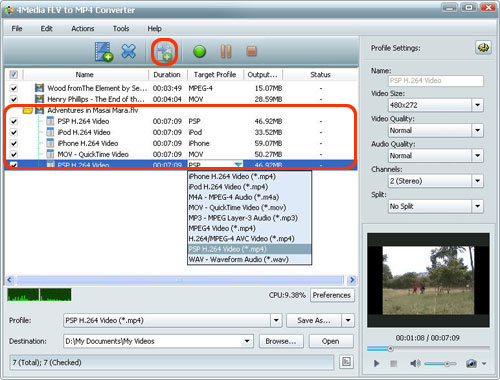Click the Save As... button
The height and width of the screenshot is (380, 500).
point(314,320)
